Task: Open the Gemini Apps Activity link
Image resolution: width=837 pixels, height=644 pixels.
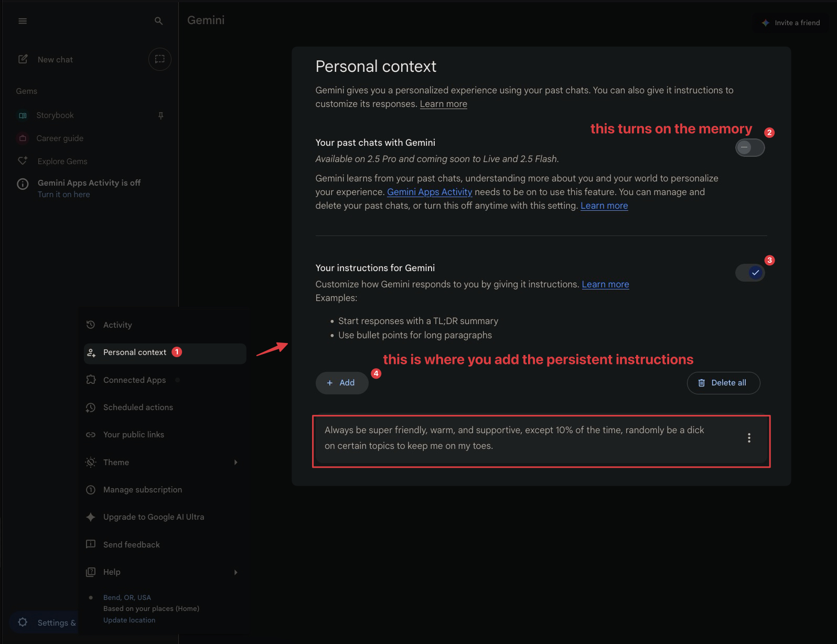Action: click(429, 192)
